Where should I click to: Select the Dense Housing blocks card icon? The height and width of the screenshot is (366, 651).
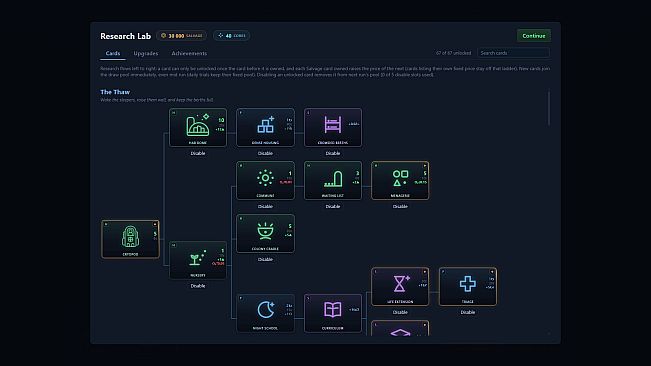pyautogui.click(x=266, y=124)
